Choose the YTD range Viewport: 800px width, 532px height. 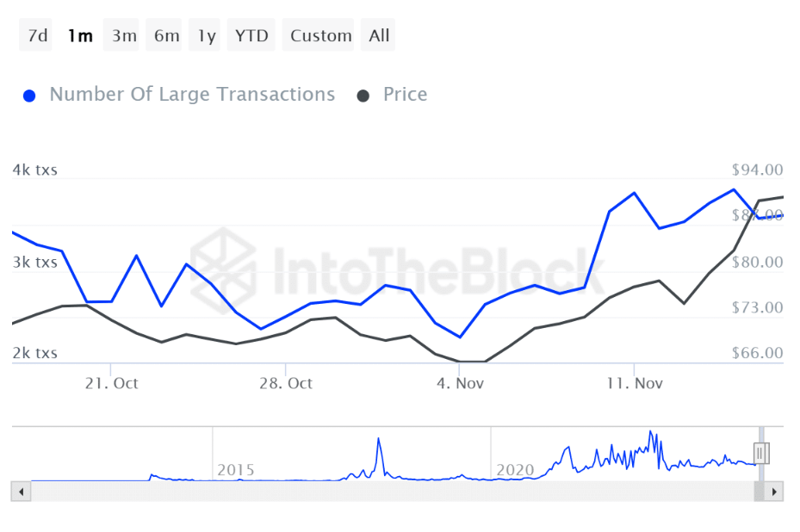click(x=251, y=35)
